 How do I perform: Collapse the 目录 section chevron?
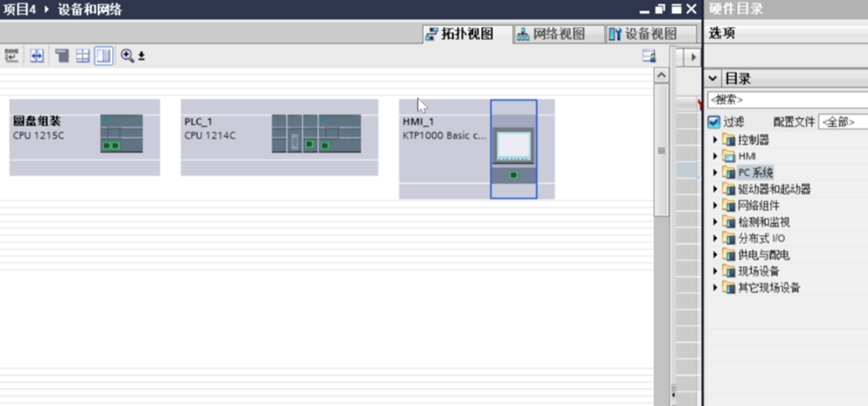coord(713,79)
